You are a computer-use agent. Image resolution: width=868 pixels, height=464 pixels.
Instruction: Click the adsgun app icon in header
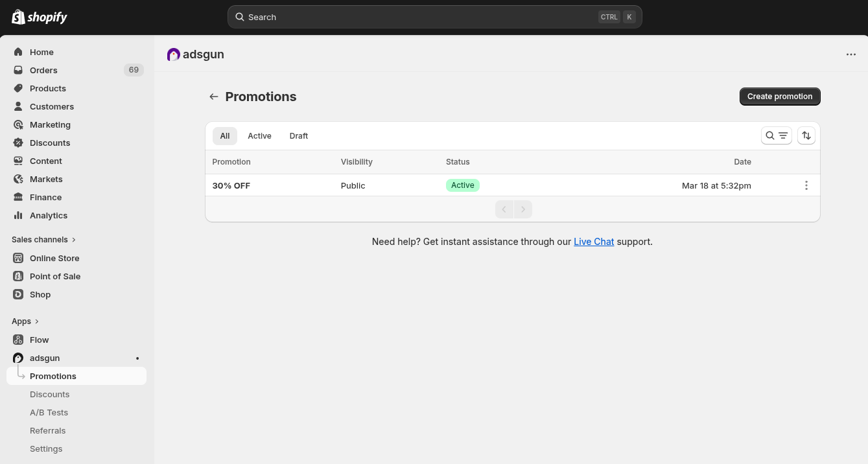[173, 54]
